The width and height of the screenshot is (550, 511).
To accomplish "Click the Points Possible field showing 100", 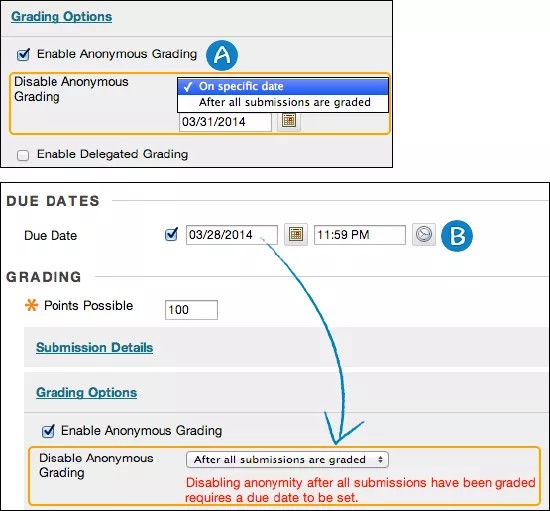I will pyautogui.click(x=191, y=310).
